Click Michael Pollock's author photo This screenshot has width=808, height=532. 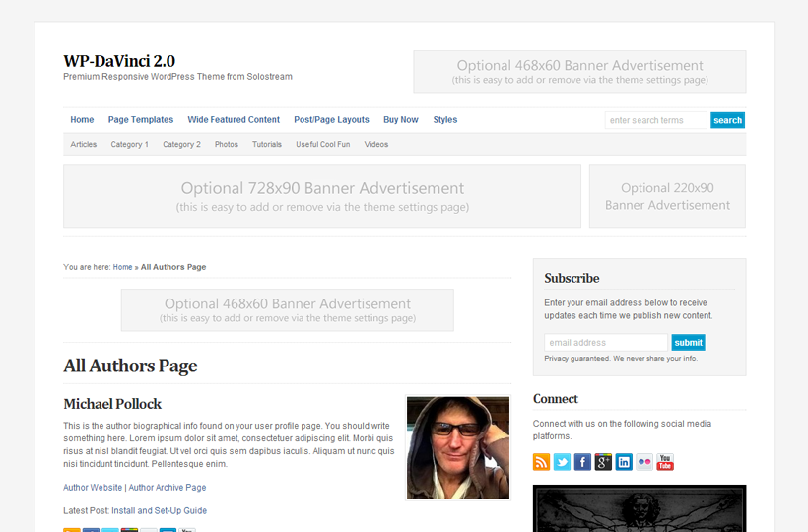pyautogui.click(x=458, y=447)
